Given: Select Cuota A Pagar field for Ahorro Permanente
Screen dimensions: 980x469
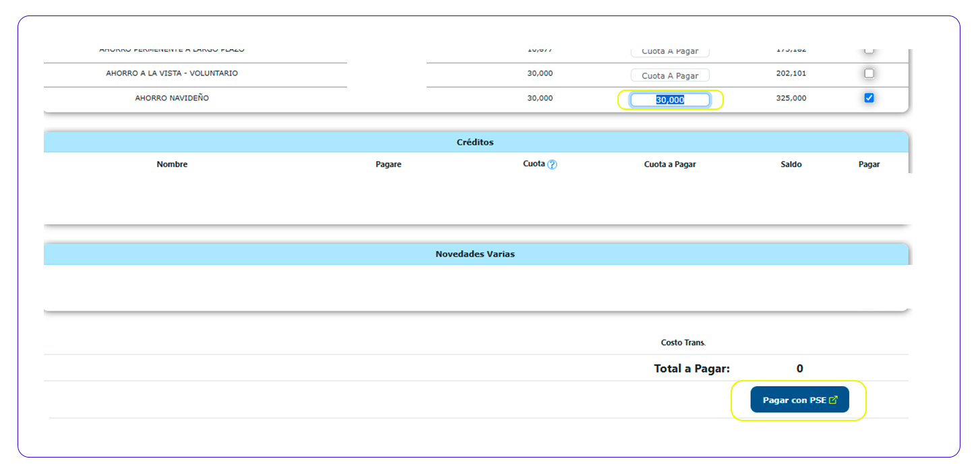Looking at the screenshot, I should click(x=670, y=52).
